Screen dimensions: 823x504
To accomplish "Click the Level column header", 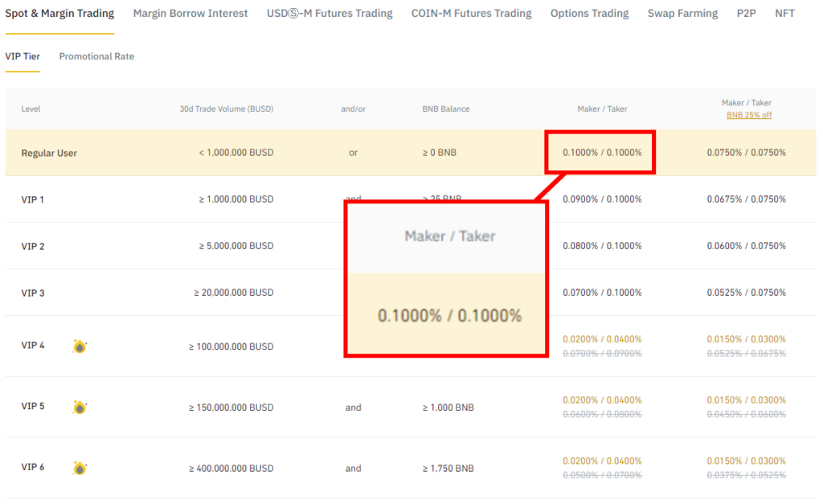I will click(x=31, y=109).
